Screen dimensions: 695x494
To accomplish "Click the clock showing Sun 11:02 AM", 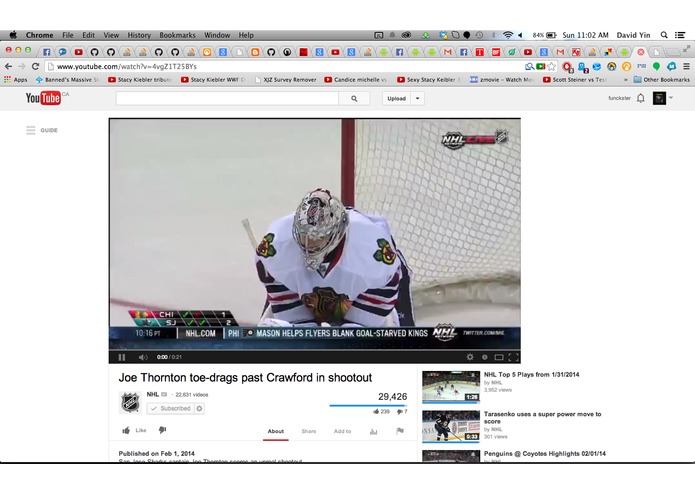I will [585, 35].
